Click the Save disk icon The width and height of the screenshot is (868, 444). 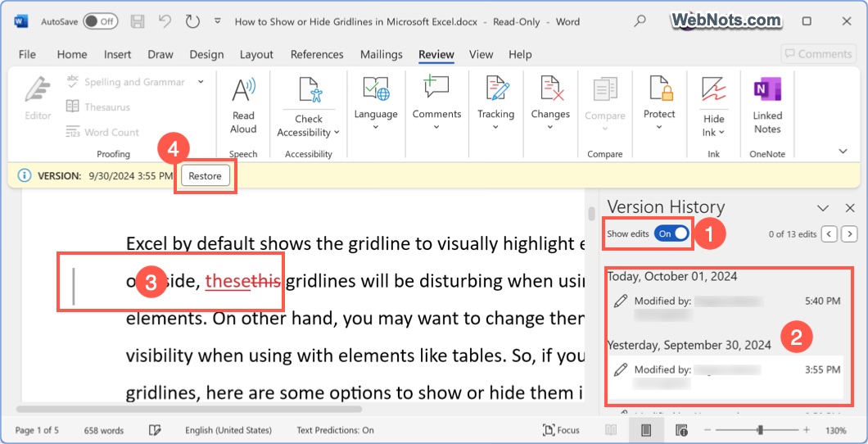[138, 22]
